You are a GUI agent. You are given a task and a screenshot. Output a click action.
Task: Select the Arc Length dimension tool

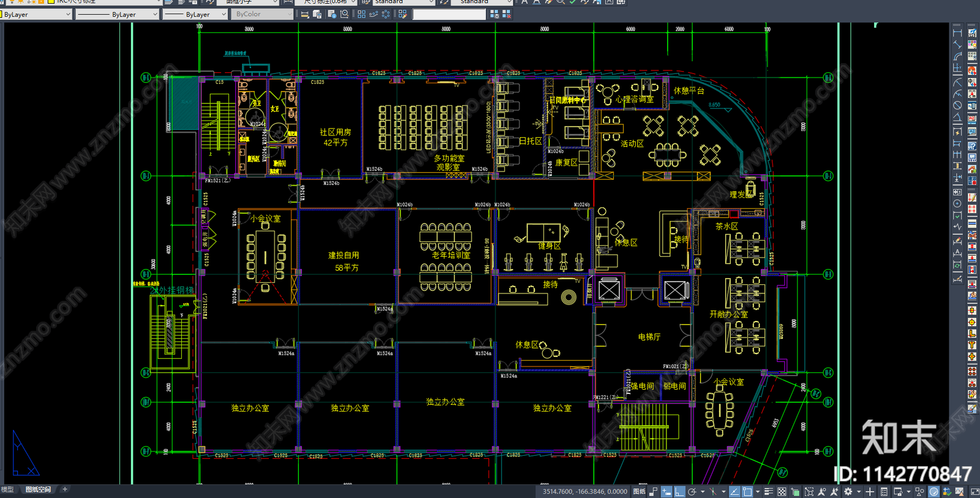957,56
